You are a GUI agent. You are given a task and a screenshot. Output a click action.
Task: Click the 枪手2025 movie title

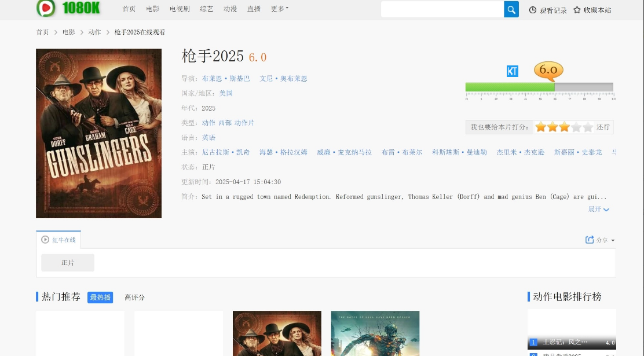pos(213,56)
